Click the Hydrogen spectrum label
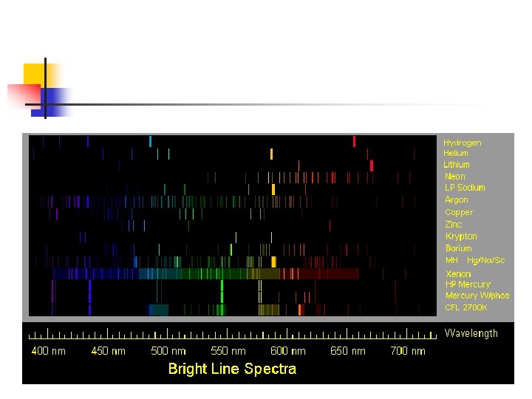This screenshot has width=532, height=399. click(x=462, y=143)
